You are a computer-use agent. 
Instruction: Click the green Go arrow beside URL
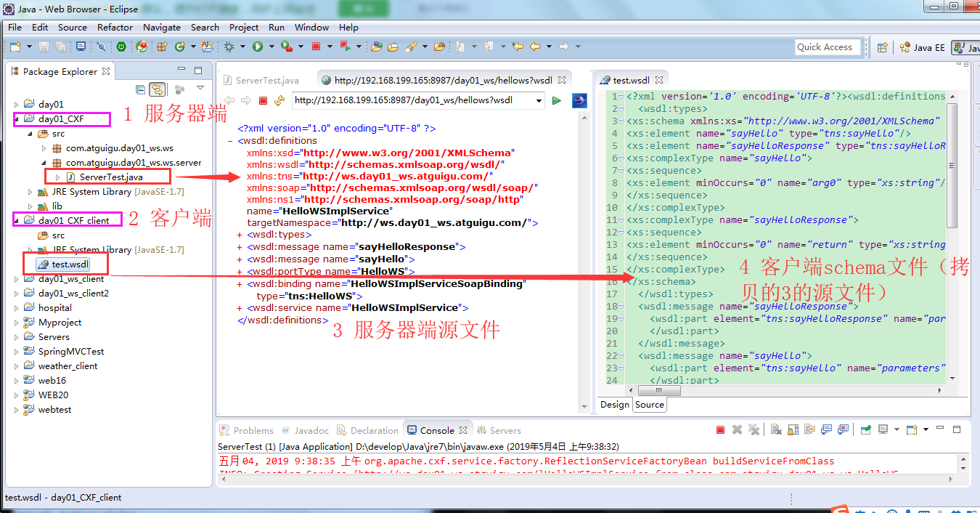tap(557, 101)
